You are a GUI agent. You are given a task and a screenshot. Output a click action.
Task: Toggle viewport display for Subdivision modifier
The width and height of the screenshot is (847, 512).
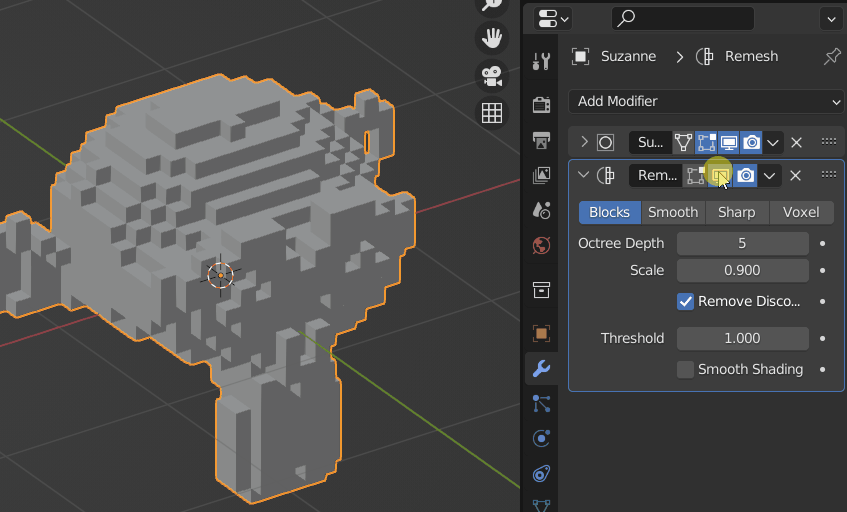(x=729, y=143)
